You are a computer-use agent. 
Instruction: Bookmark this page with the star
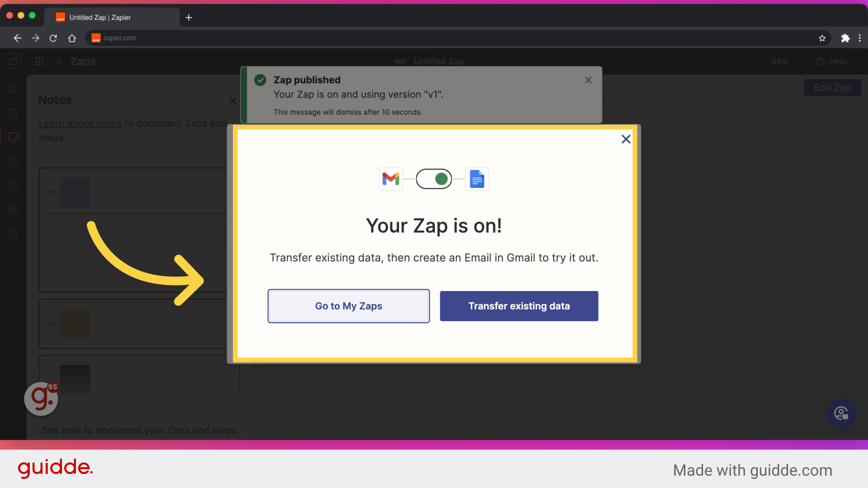pos(822,38)
